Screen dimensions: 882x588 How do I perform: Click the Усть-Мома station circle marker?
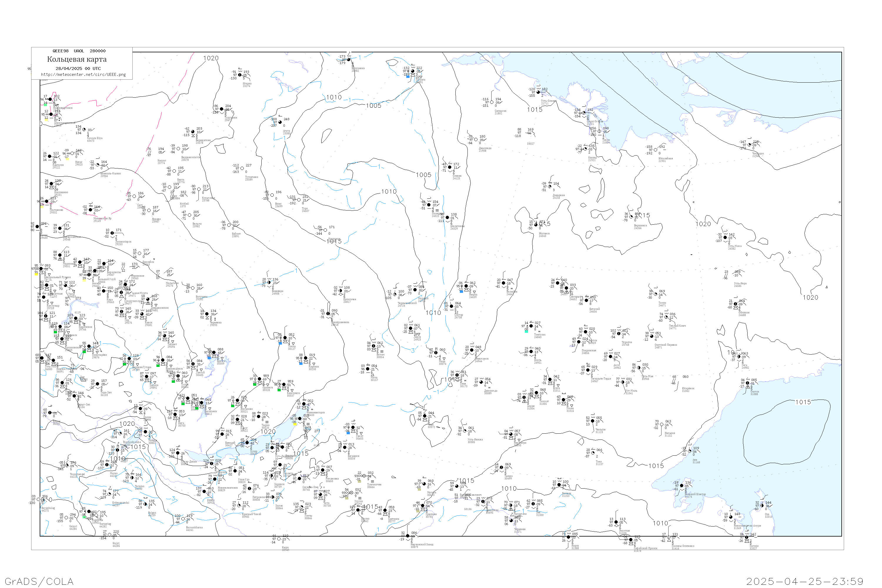point(725,237)
